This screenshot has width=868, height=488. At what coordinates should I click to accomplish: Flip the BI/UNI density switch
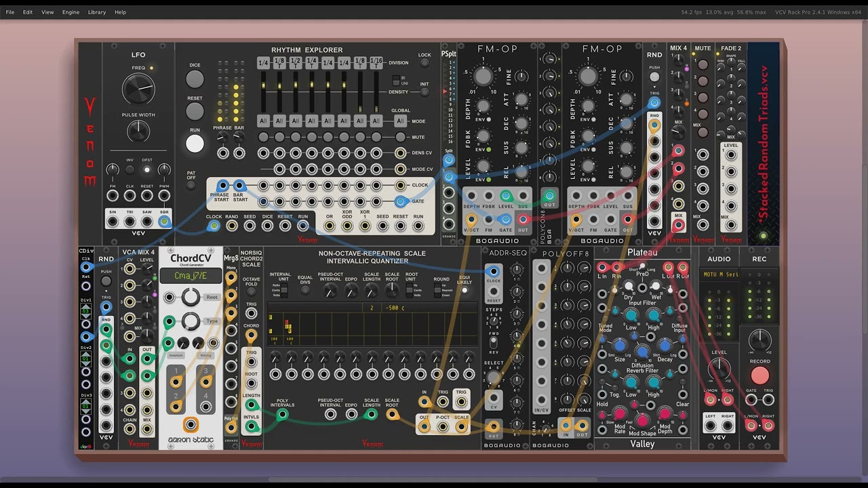pyautogui.click(x=396, y=81)
